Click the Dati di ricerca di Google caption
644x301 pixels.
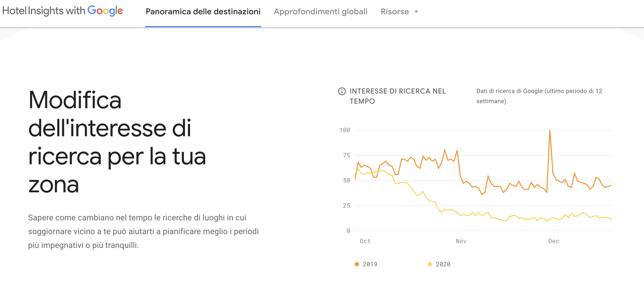[539, 96]
